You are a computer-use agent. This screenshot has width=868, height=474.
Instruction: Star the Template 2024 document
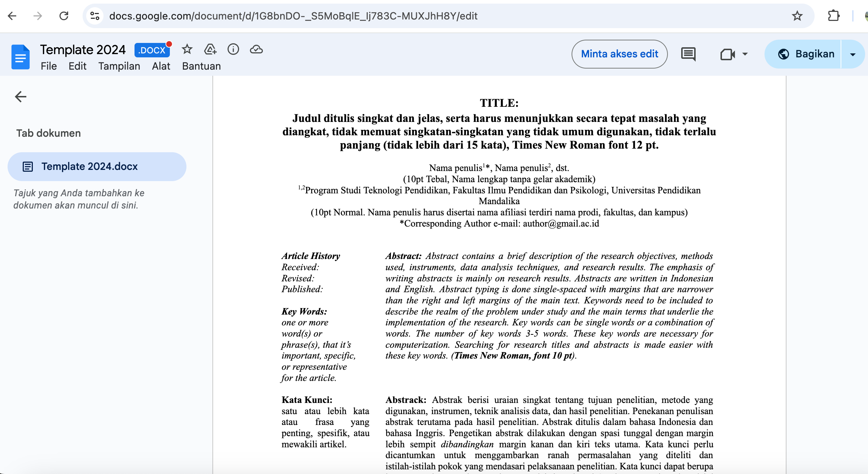(187, 49)
